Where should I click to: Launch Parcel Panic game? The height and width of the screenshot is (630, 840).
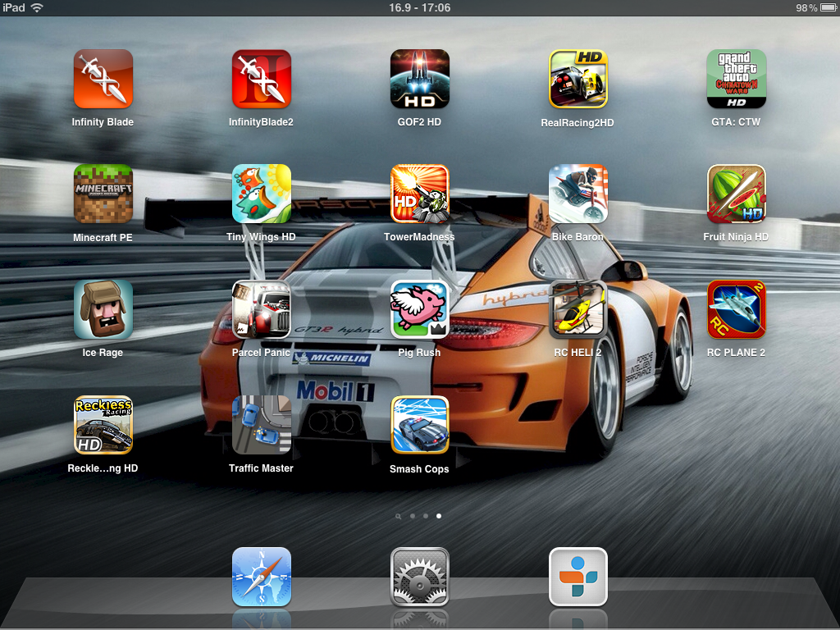(262, 309)
